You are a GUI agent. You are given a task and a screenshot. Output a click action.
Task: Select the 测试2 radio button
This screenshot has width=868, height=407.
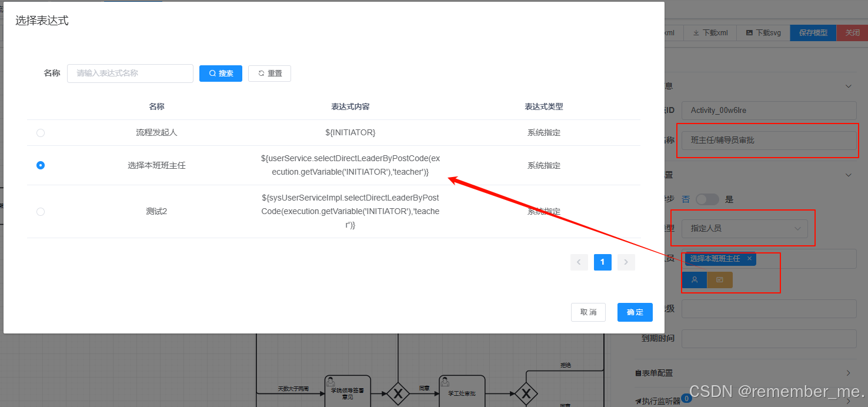40,211
